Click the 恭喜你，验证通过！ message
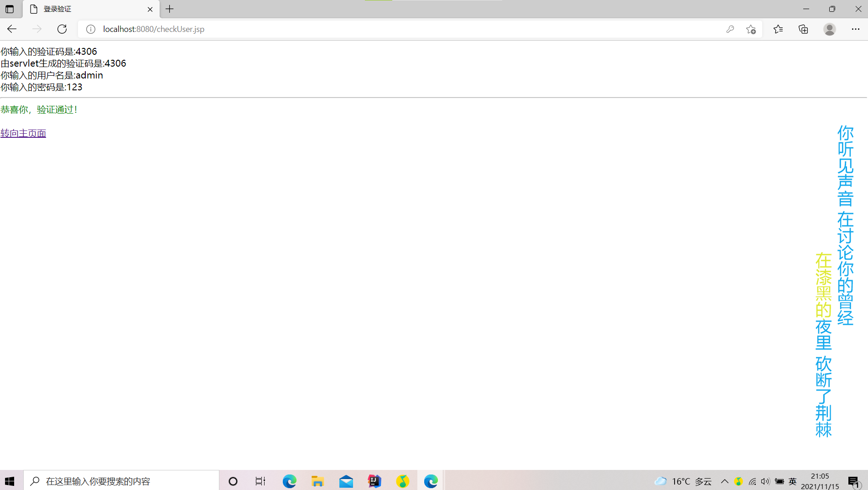The image size is (868, 490). (39, 109)
